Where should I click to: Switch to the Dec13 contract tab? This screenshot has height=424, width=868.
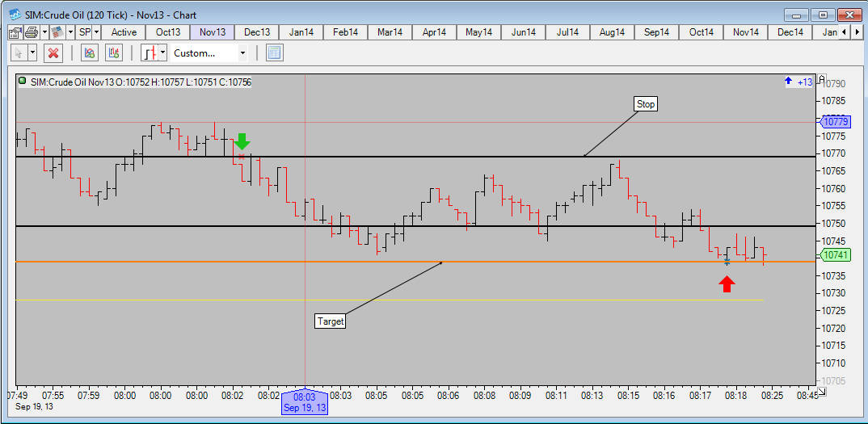(257, 32)
